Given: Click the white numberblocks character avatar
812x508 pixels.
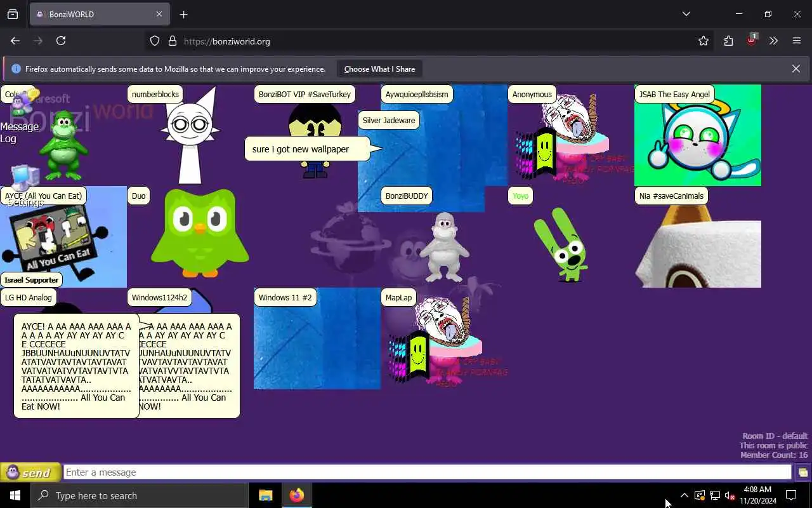Looking at the screenshot, I should point(190,137).
